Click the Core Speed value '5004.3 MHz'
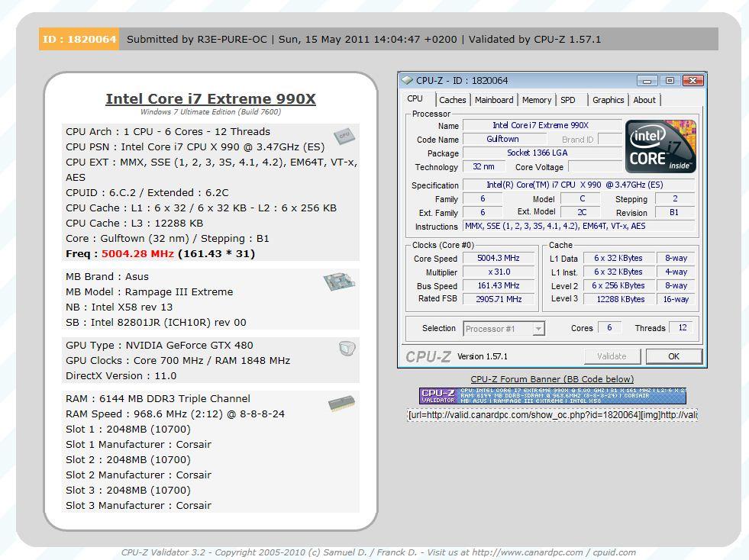Image resolution: width=749 pixels, height=560 pixels. tap(499, 259)
